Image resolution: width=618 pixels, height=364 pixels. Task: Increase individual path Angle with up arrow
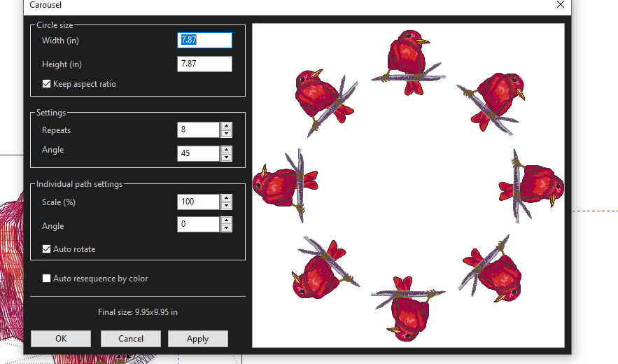tap(226, 220)
